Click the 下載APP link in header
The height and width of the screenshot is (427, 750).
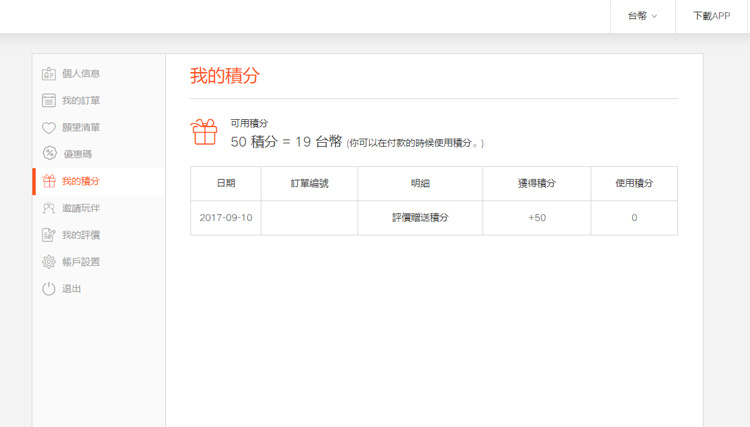(712, 16)
